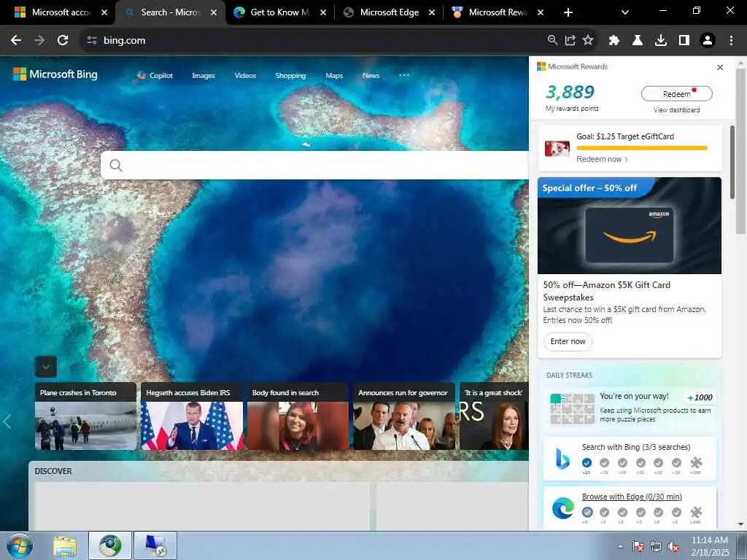Click the browser icon on the taskbar

click(110, 545)
